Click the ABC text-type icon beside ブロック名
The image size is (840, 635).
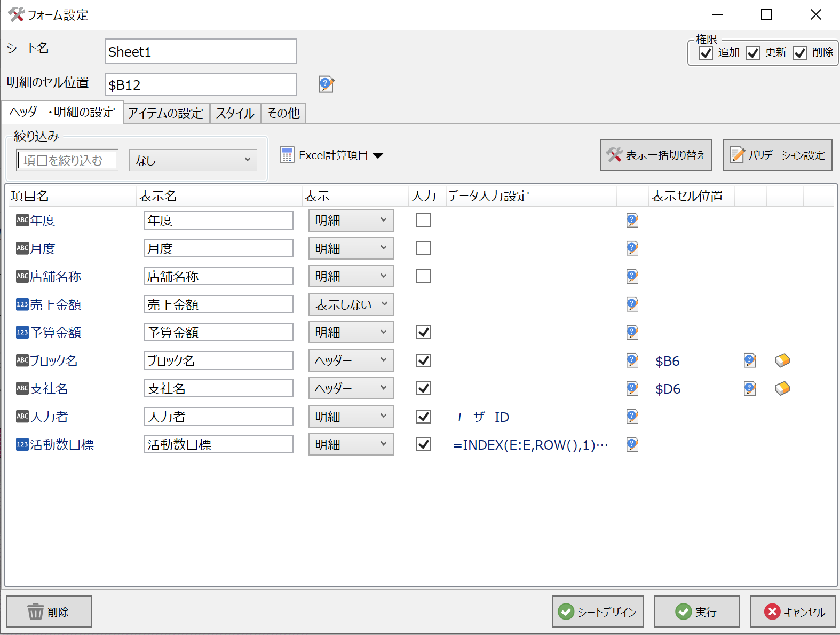pos(22,360)
